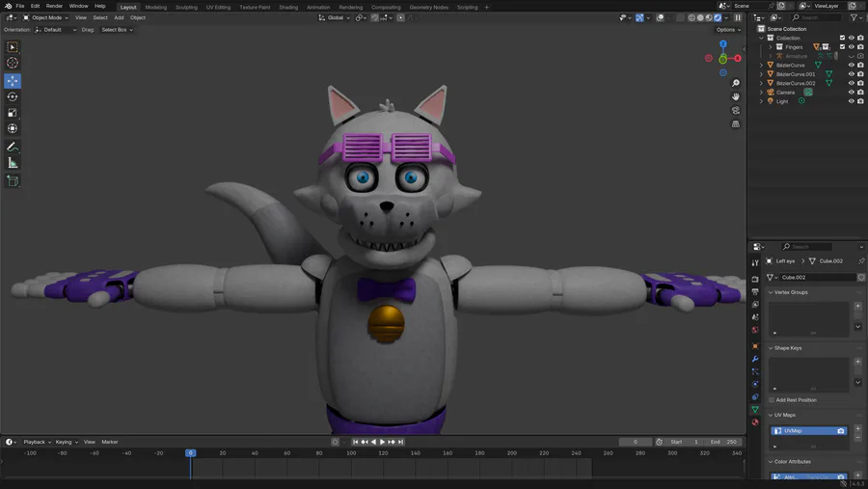Collapse the UV Maps panel
The image size is (868, 489).
(x=771, y=416)
